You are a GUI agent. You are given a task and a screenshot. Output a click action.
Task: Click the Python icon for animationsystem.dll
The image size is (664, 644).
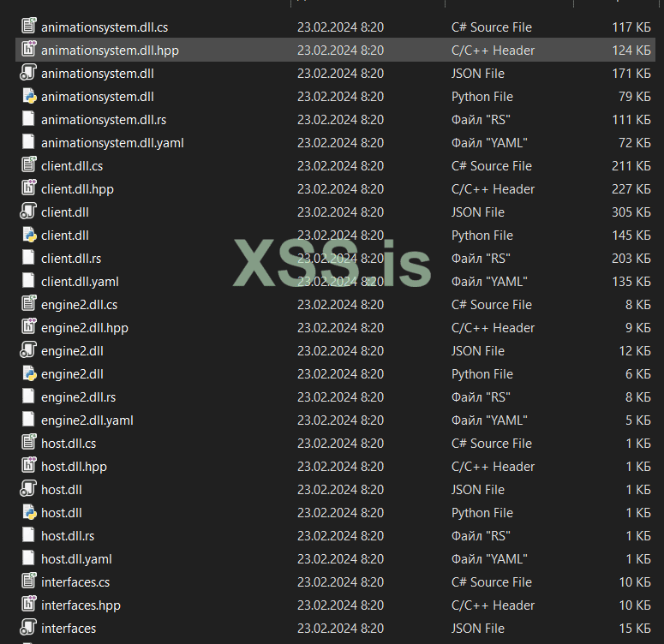[x=29, y=96]
